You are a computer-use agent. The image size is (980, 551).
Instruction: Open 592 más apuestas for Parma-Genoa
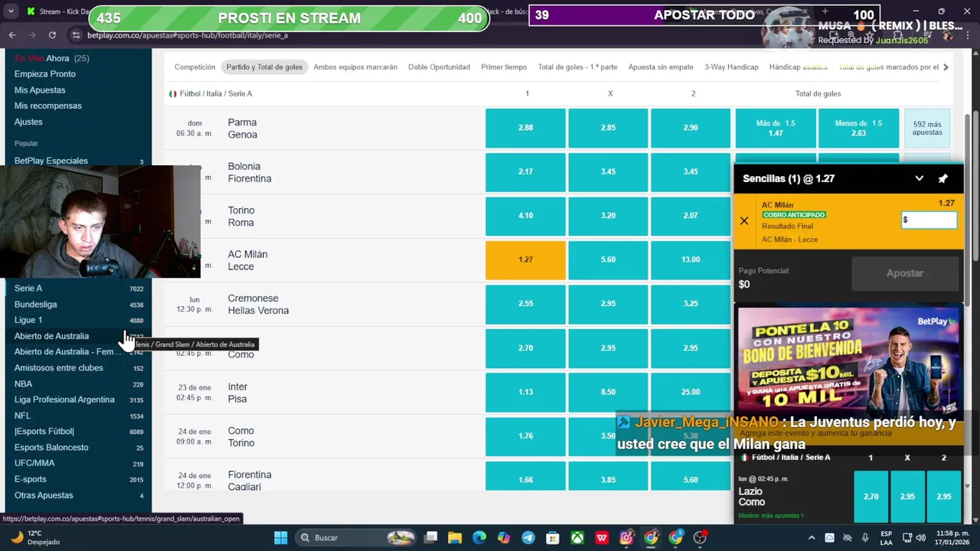927,128
